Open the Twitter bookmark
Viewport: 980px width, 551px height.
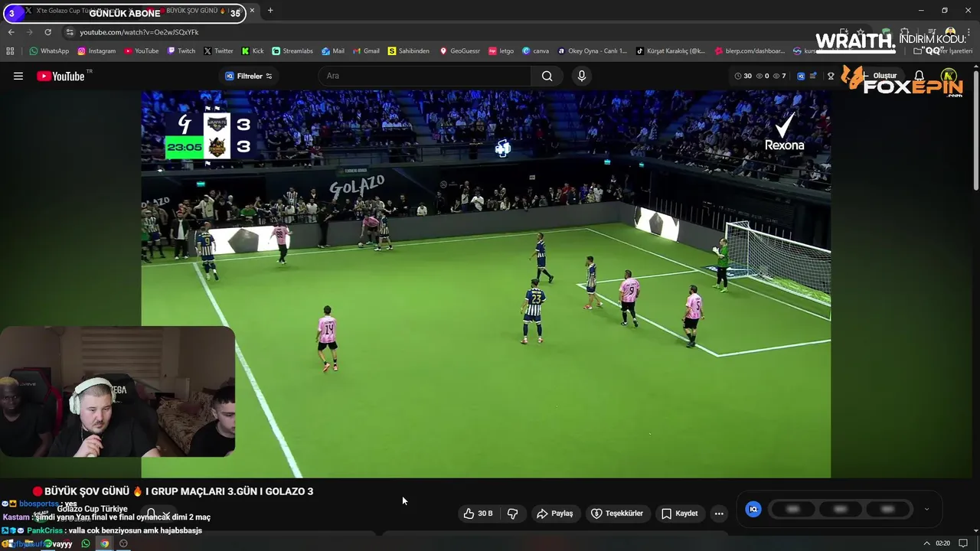pyautogui.click(x=218, y=51)
